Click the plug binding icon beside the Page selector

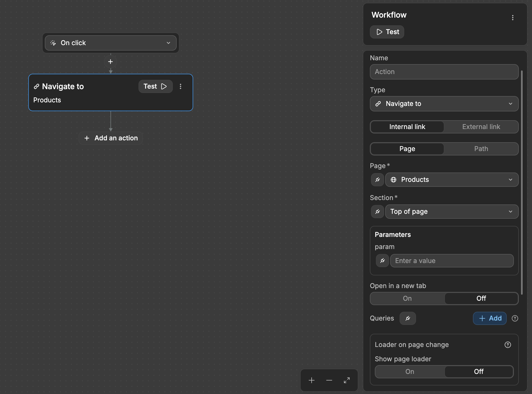pyautogui.click(x=377, y=180)
